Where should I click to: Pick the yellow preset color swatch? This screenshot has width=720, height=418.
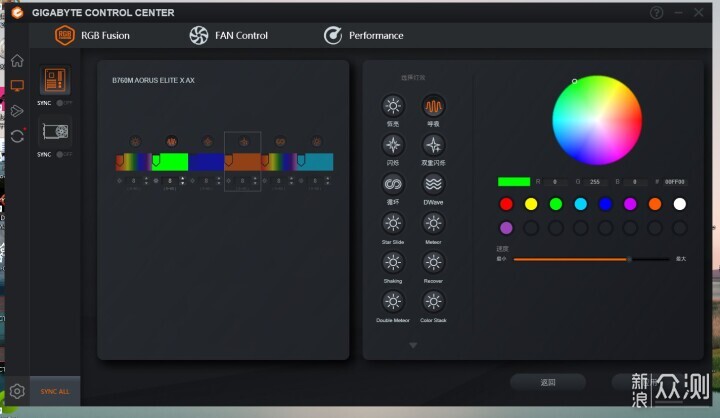[531, 204]
